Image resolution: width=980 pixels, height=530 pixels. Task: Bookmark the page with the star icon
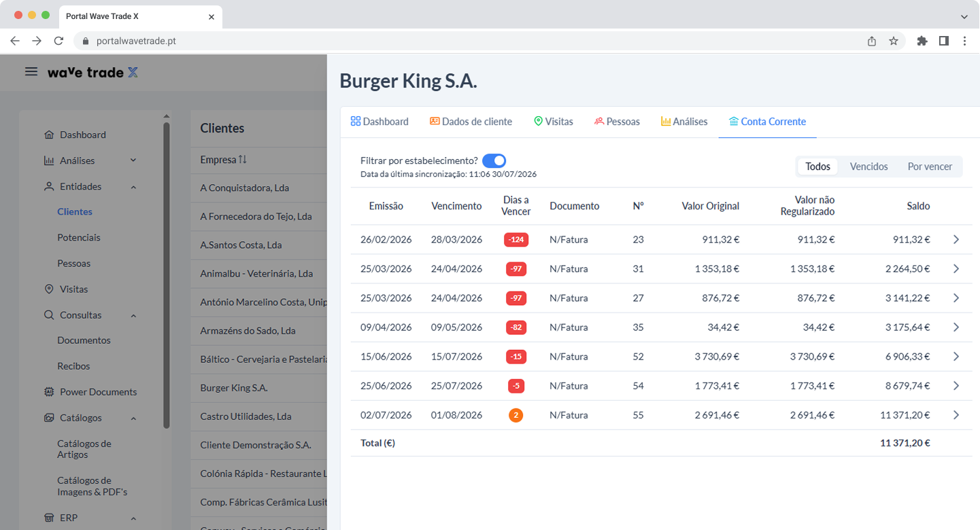[894, 41]
